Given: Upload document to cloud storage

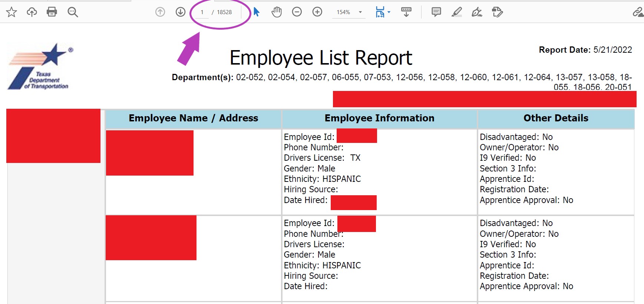Looking at the screenshot, I should (x=32, y=12).
